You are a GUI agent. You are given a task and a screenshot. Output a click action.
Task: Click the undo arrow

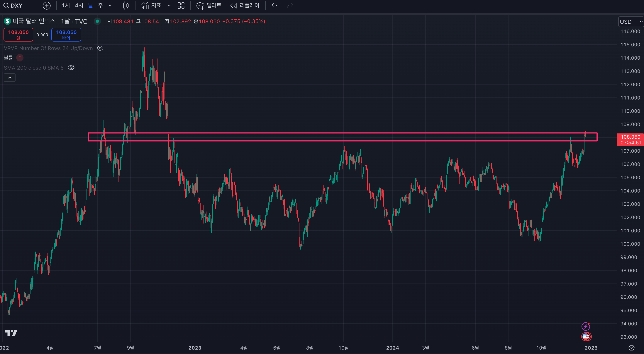click(x=274, y=6)
